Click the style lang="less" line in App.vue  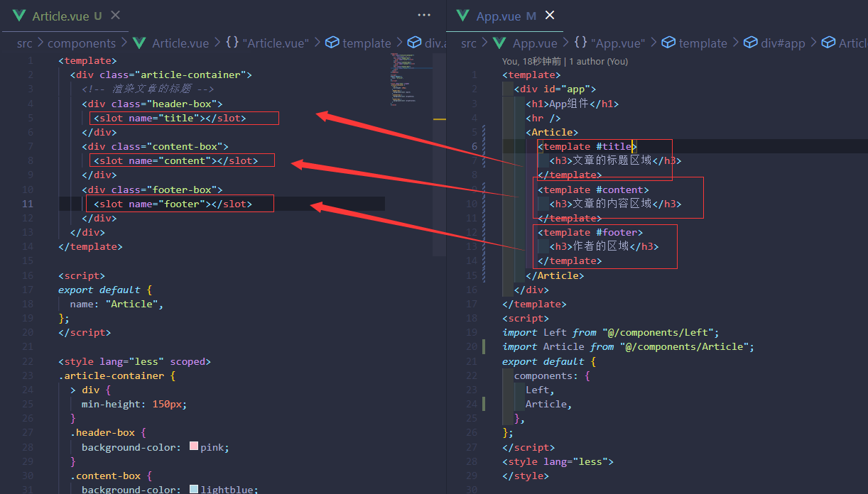pos(558,461)
